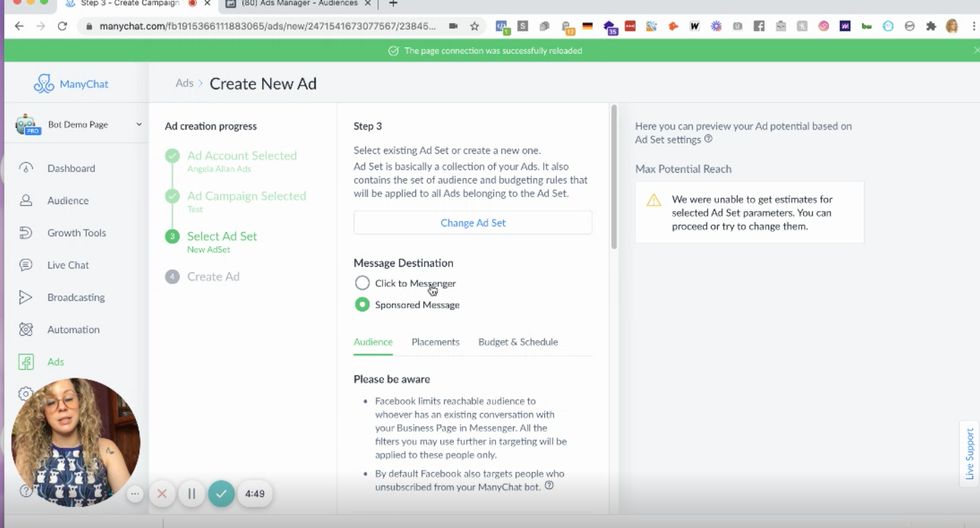Click the 'Please be aware' heading

(x=392, y=380)
